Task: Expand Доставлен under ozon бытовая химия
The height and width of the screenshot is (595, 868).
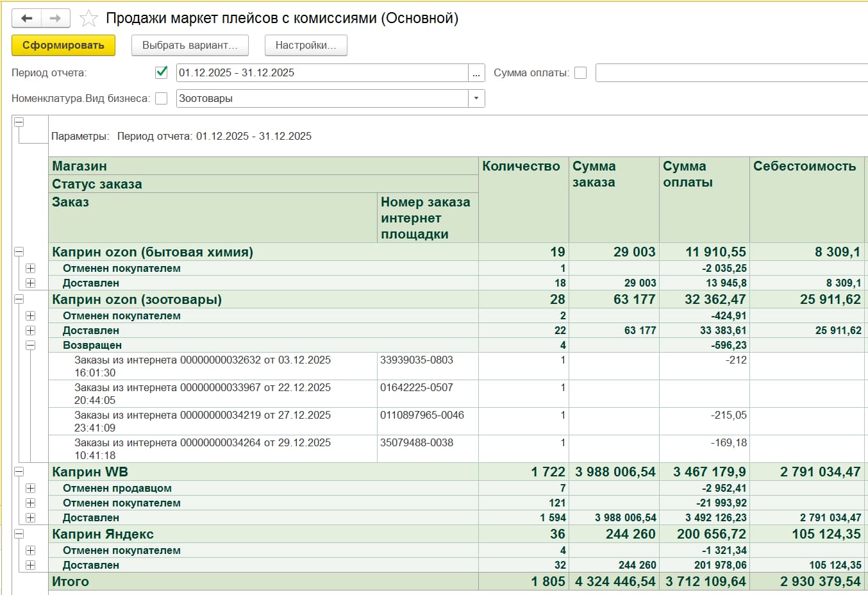Action: pyautogui.click(x=30, y=283)
